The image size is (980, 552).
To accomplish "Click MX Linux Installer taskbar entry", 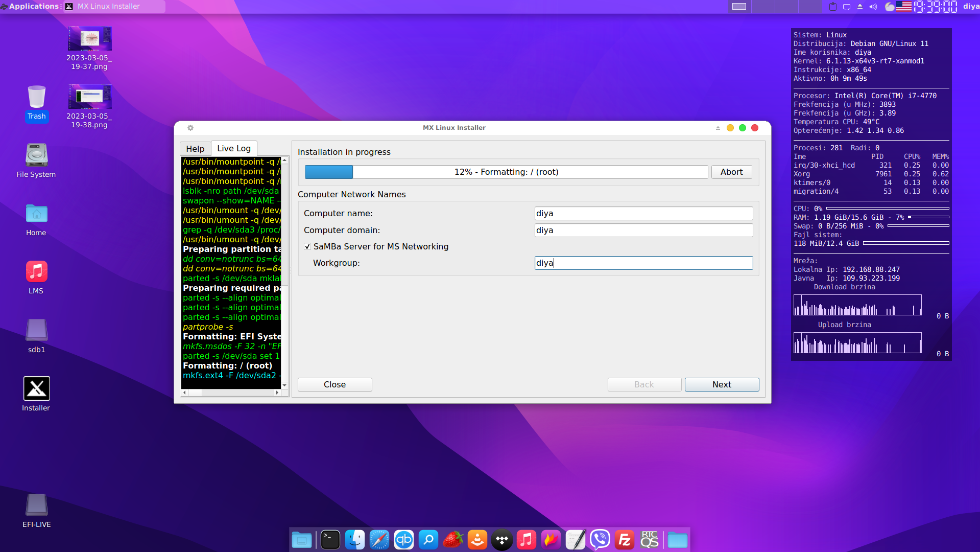I will 114,6.
